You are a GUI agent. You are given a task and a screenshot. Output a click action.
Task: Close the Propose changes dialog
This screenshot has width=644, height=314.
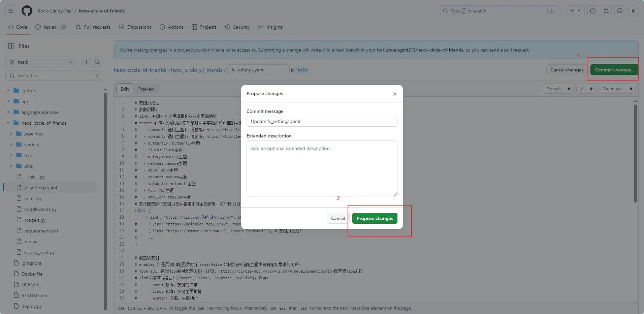tap(395, 94)
